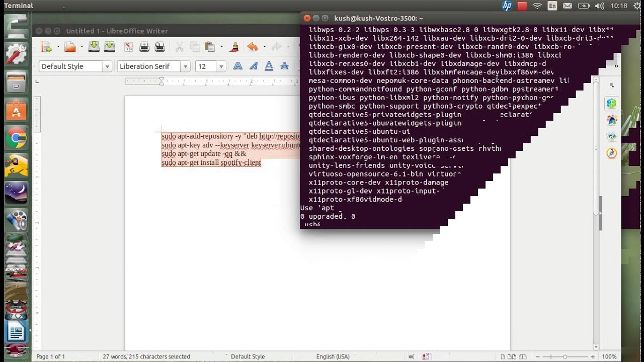Image resolution: width=644 pixels, height=362 pixels.
Task: Click the Print icon in Writer toolbar
Action: (144, 47)
